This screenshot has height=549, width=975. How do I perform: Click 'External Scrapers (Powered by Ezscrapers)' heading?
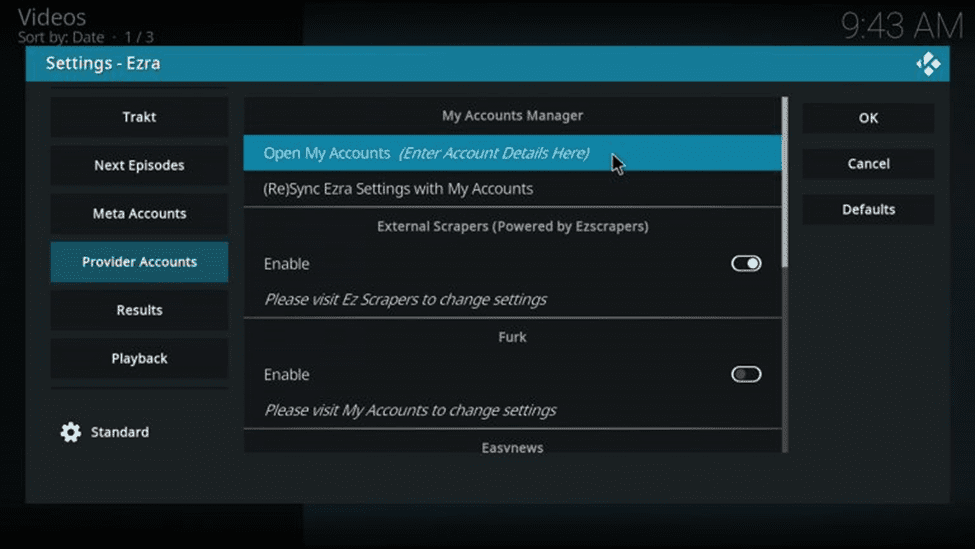[512, 226]
